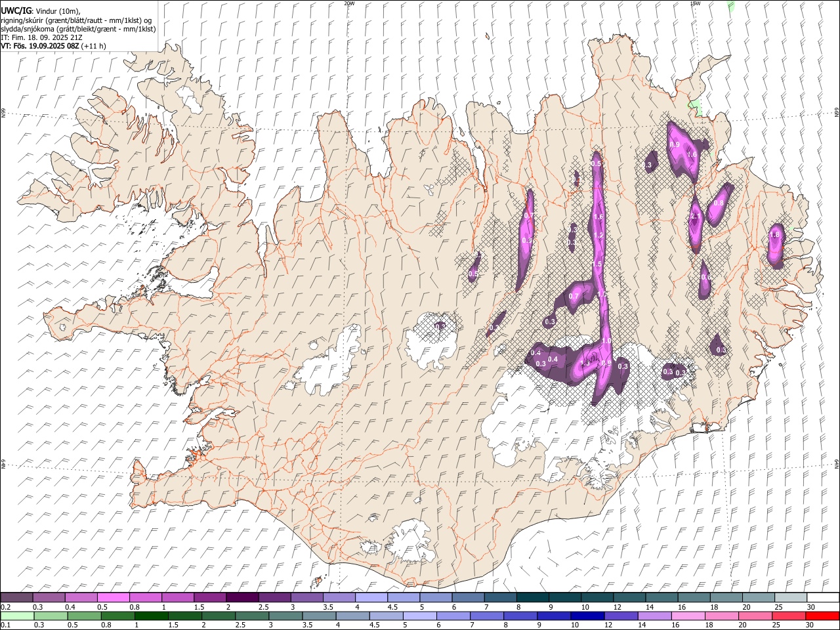Select the 2.1 precipitation value on the map
Viewport: 840px width, 630px height.
pyautogui.click(x=696, y=217)
